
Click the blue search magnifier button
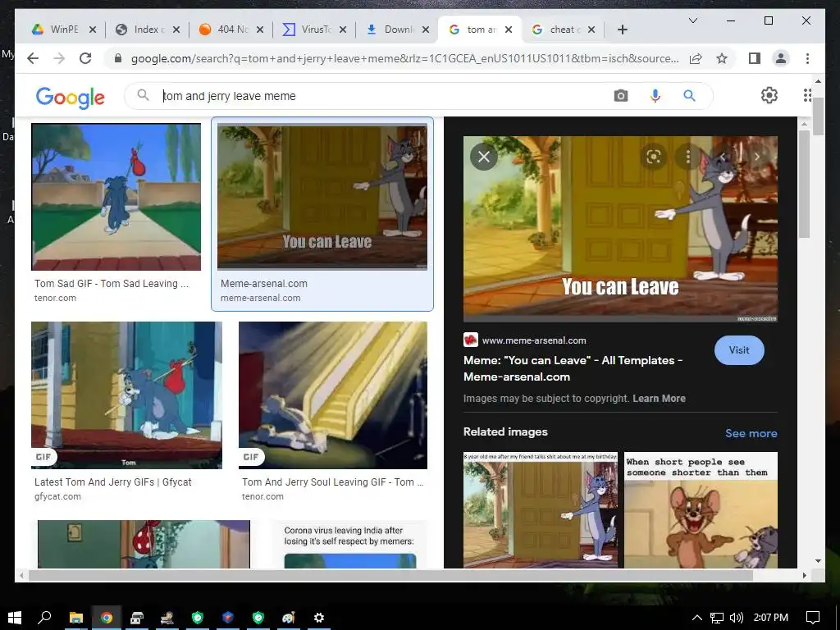pos(689,96)
